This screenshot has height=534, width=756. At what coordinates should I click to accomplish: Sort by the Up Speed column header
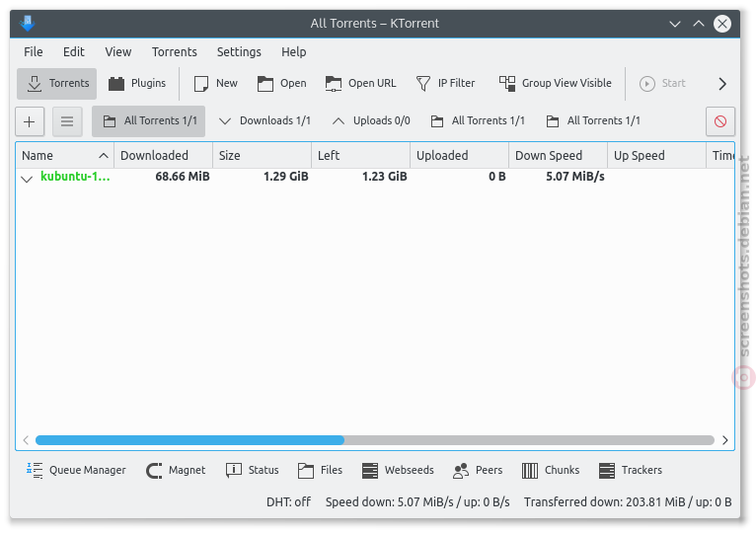coord(656,155)
